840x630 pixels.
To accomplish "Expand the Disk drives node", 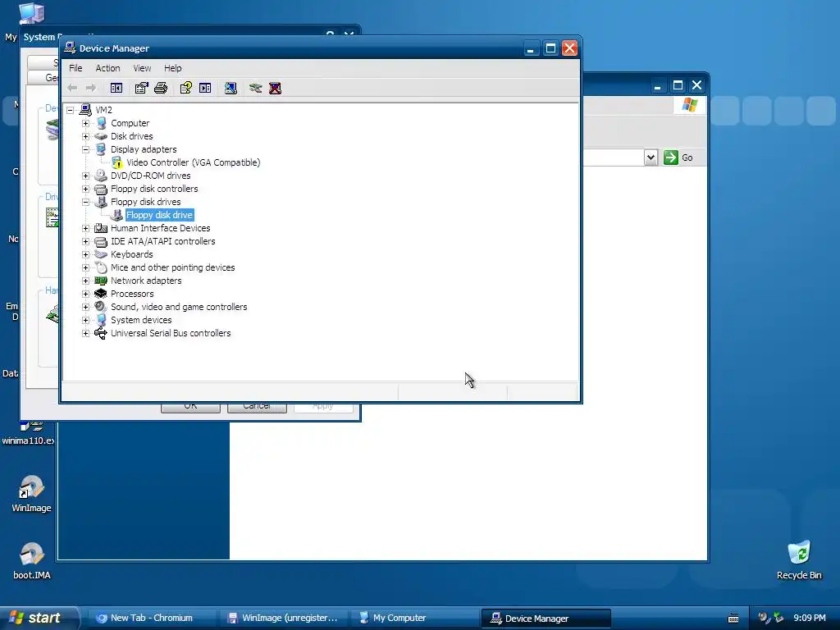I will point(85,137).
